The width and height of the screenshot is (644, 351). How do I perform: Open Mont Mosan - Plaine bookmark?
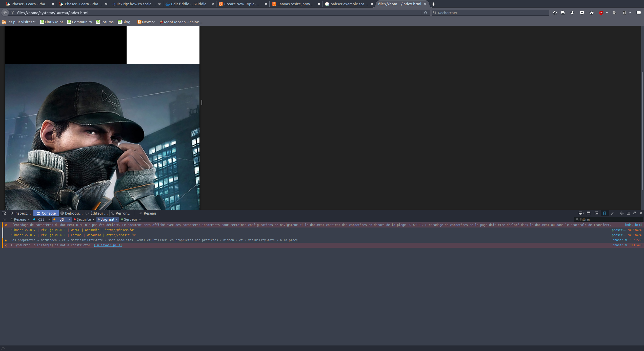[181, 22]
